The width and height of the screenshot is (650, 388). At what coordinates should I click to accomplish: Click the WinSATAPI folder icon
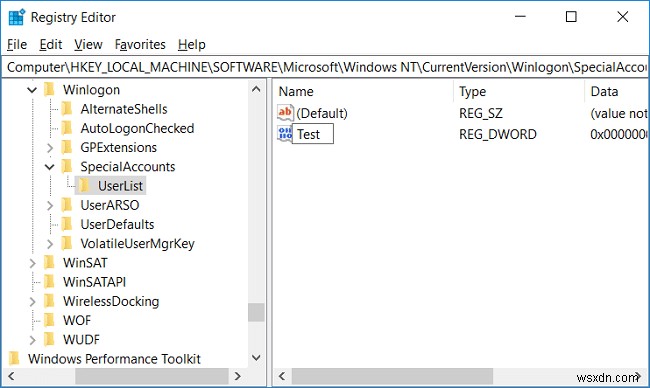pyautogui.click(x=49, y=282)
